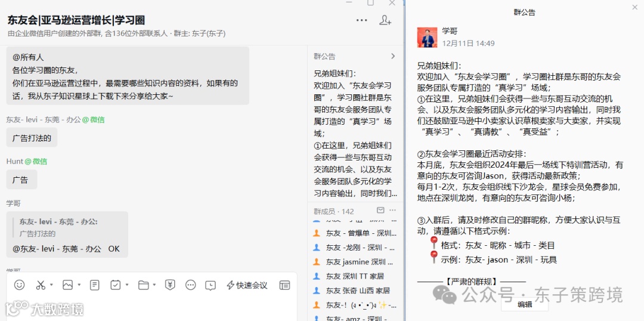Image resolution: width=644 pixels, height=321 pixels.
Task: Start a 快速会议 quick meeting
Action: (247, 285)
